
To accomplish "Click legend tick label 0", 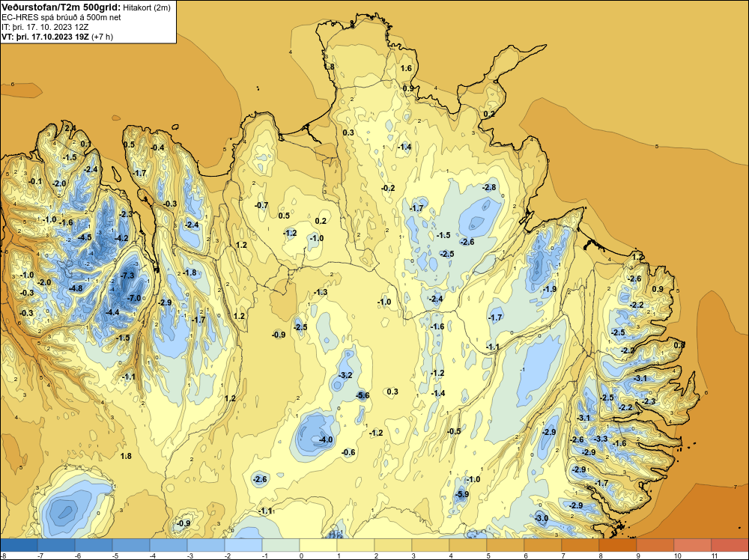I will click(x=301, y=556).
